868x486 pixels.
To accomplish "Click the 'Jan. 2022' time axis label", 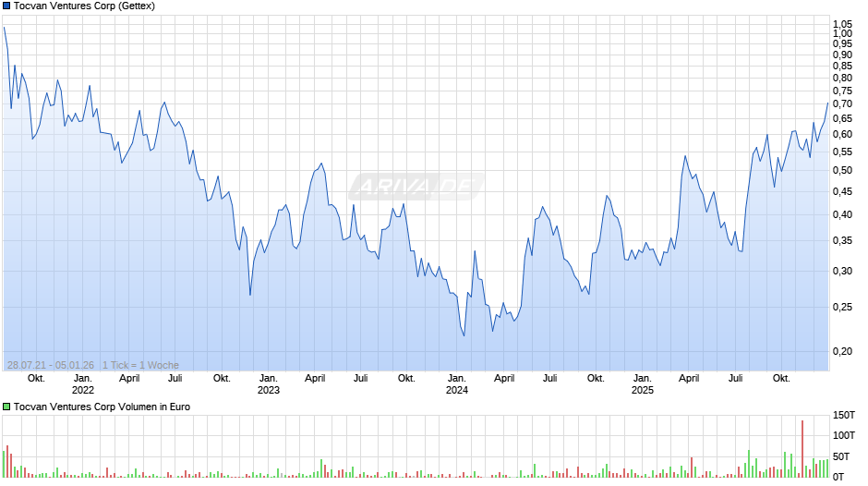I will click(83, 384).
